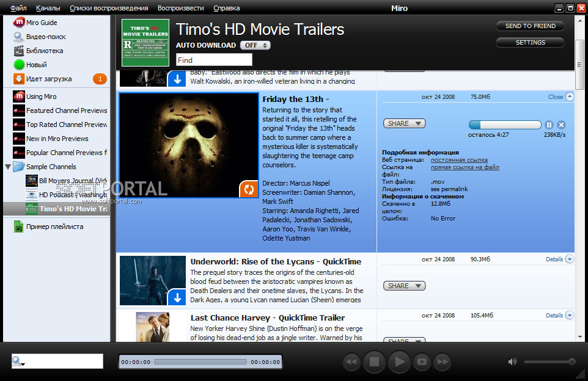Select New in Miro Previews channel
Screen dimensions: 588x381
coord(57,139)
